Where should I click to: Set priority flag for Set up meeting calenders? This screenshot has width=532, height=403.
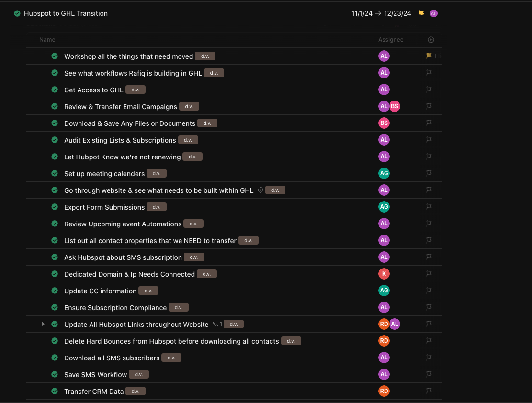(429, 173)
